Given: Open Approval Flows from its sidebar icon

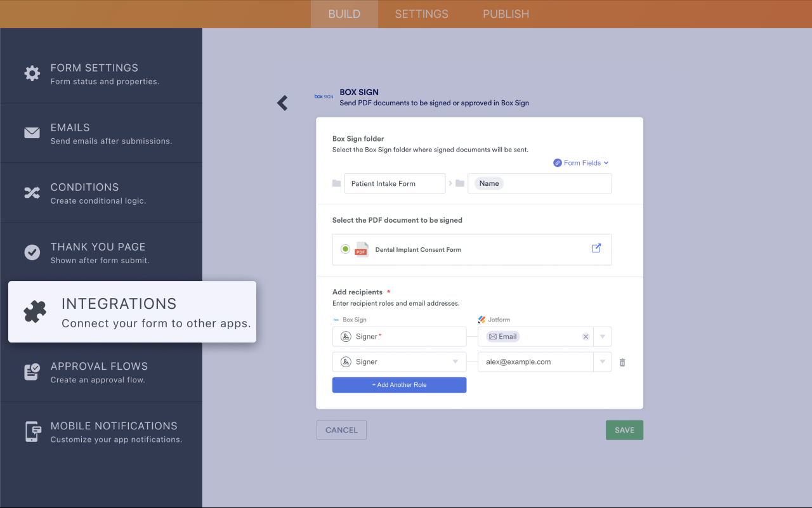Looking at the screenshot, I should click(32, 372).
